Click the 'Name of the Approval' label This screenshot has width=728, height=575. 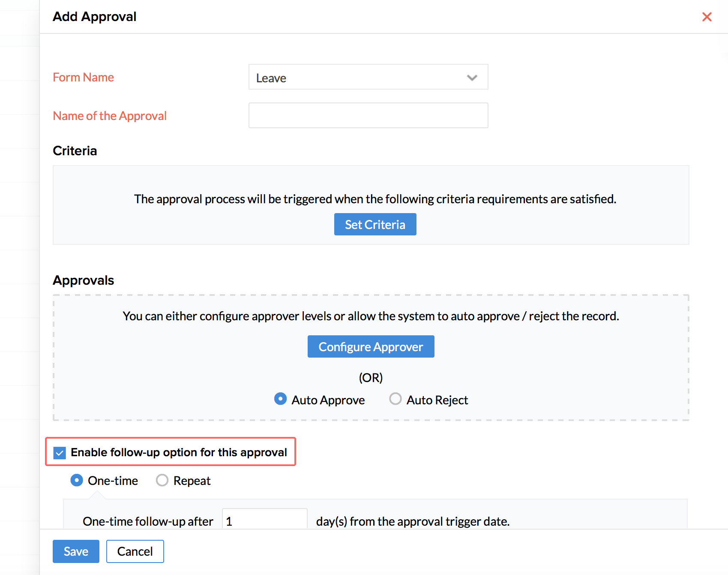pyautogui.click(x=109, y=116)
